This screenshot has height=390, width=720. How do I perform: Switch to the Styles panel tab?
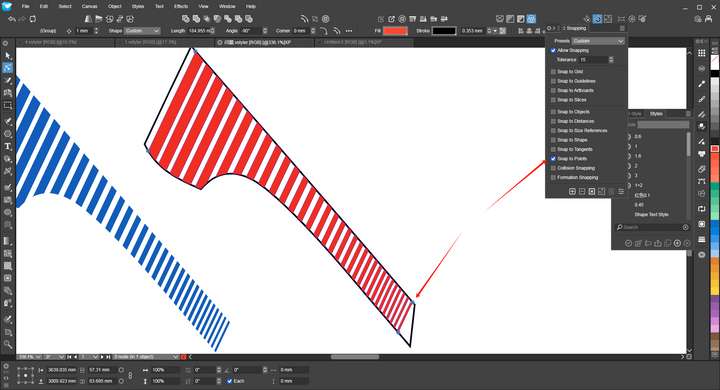656,114
